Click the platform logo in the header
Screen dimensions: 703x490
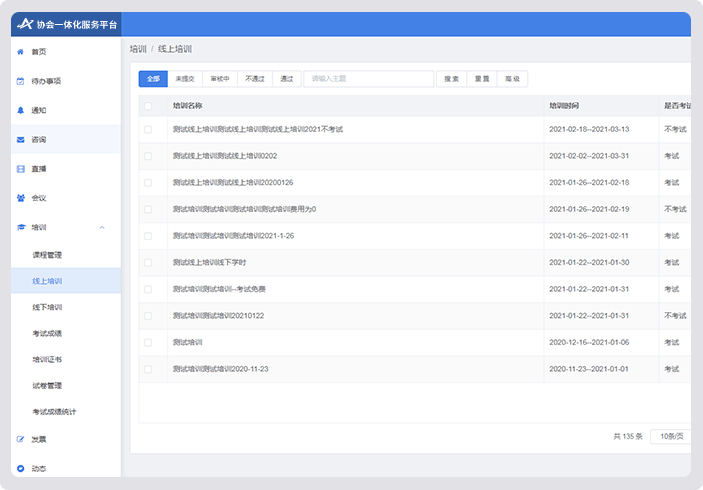click(24, 24)
